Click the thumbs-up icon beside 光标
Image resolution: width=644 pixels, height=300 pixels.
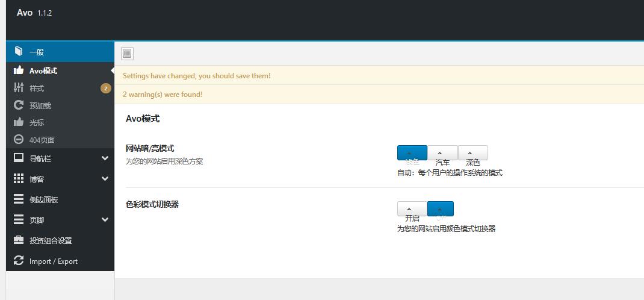coord(19,122)
